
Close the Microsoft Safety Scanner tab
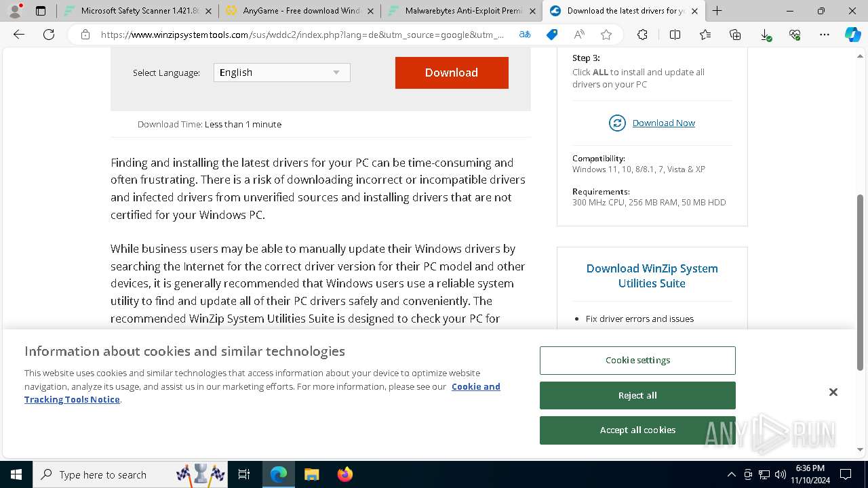208,11
